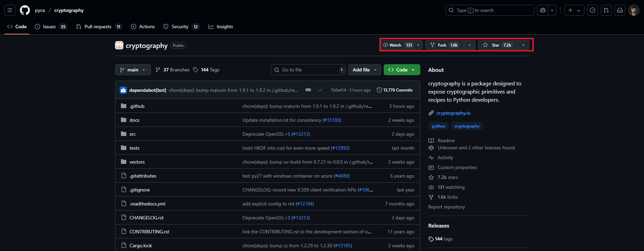Viewport: 644px width, 251px height.
Task: Open Copilot chat icon in header
Action: coord(543,10)
